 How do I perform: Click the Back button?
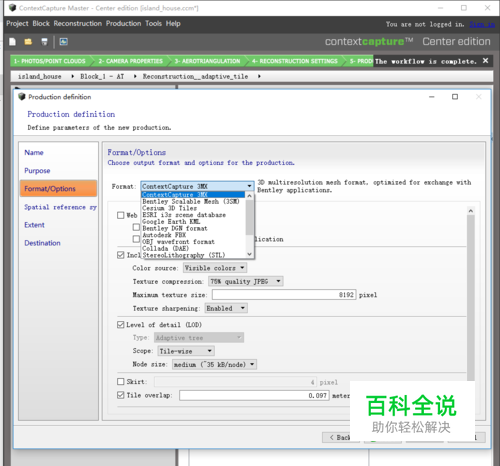pyautogui.click(x=340, y=437)
